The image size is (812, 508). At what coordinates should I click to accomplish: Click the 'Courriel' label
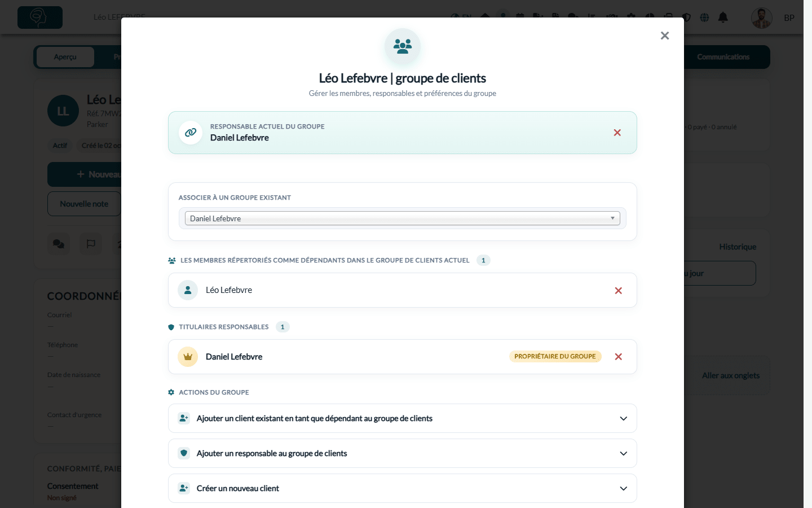point(60,315)
